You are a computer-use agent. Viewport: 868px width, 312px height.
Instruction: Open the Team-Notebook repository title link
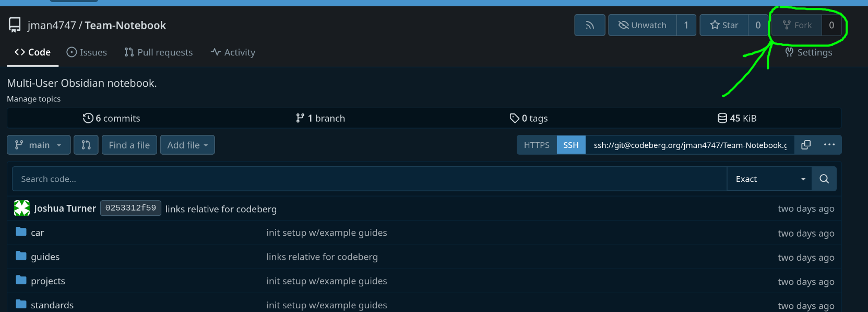(125, 25)
